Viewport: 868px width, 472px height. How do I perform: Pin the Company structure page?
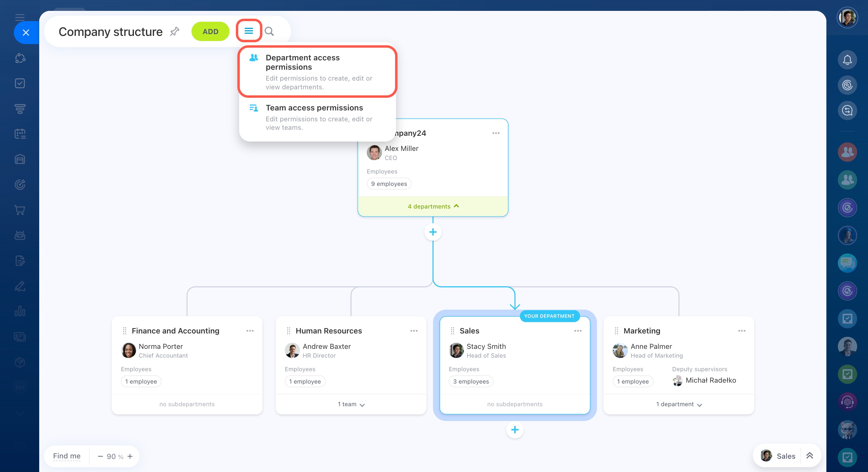pos(175,31)
